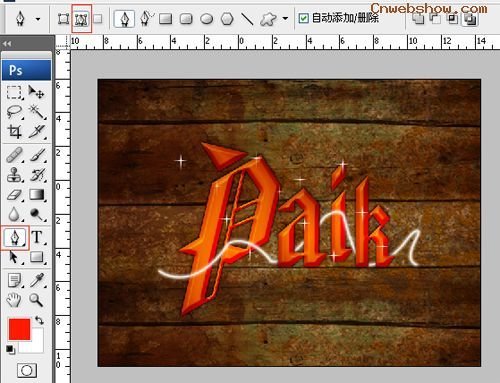This screenshot has width=500, height=383.
Task: Choose the Rectangular Marquee tool
Action: 14,92
